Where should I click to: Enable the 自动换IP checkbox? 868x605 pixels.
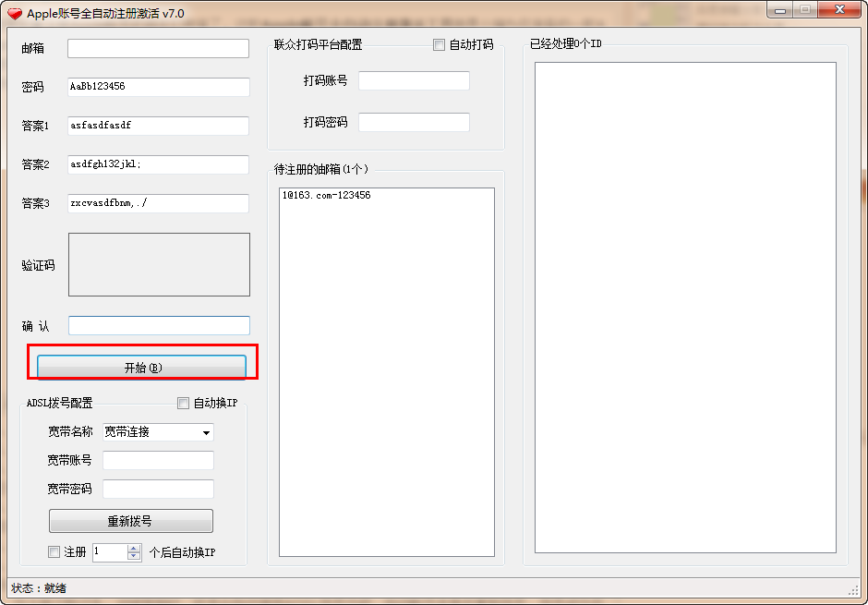coord(183,403)
